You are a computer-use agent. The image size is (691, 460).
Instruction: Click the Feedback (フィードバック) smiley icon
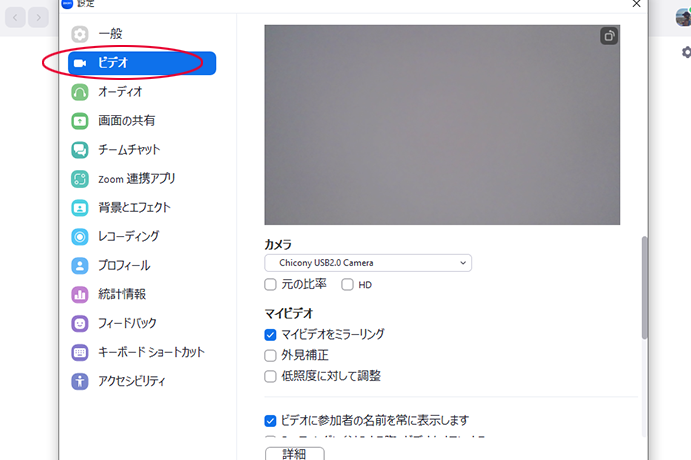pyautogui.click(x=80, y=323)
